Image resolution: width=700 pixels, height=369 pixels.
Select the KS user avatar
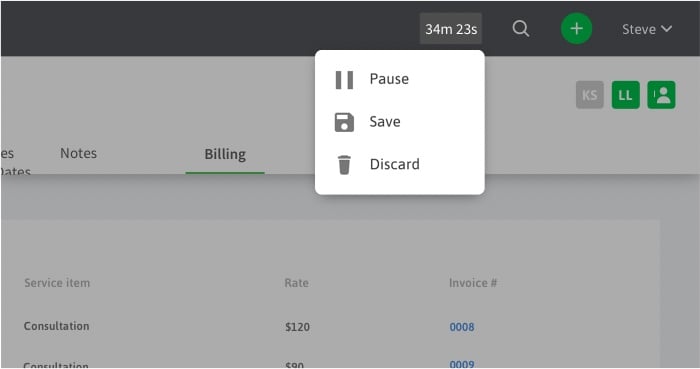point(590,95)
